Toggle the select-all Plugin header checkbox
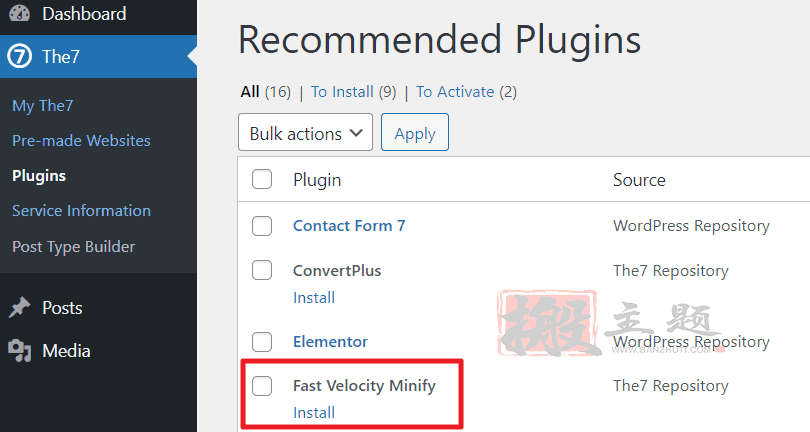The width and height of the screenshot is (810, 432). (262, 179)
